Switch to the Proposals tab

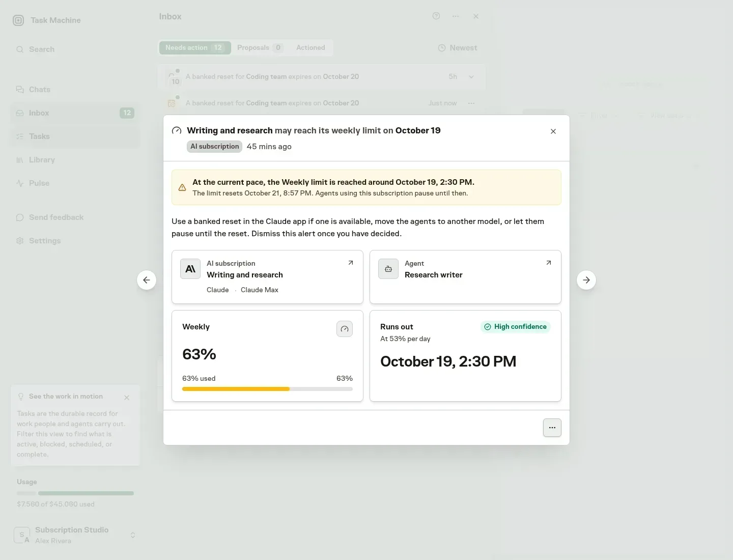coord(260,48)
